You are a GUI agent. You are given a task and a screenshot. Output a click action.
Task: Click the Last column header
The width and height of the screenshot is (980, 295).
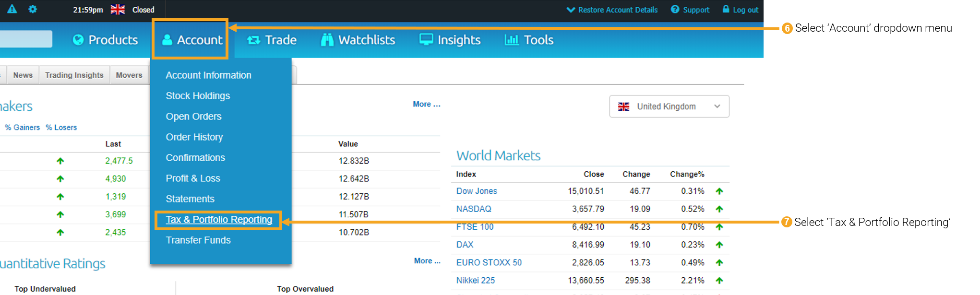[113, 144]
